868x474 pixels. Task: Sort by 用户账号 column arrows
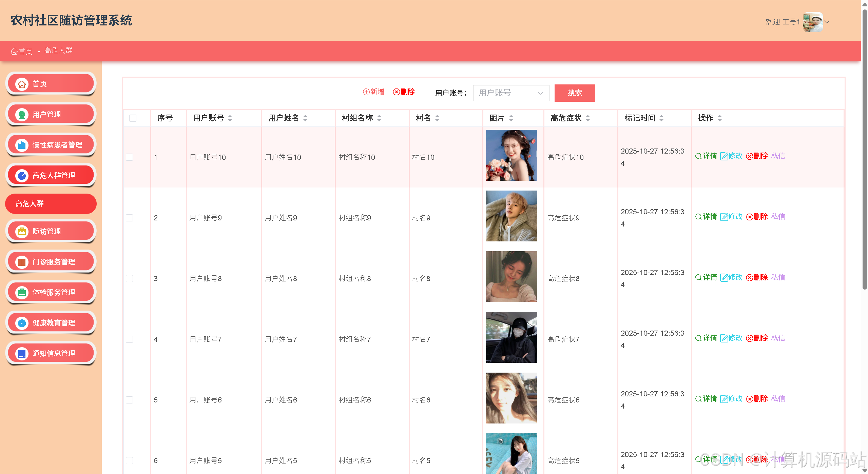click(x=230, y=118)
